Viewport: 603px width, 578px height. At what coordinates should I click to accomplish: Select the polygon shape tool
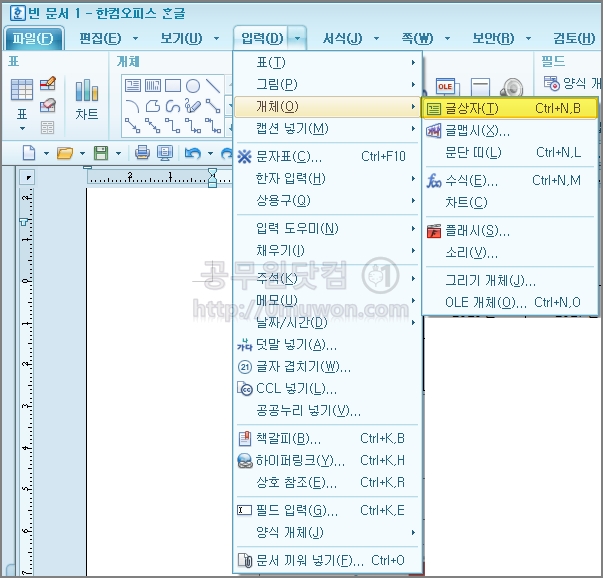pos(153,106)
